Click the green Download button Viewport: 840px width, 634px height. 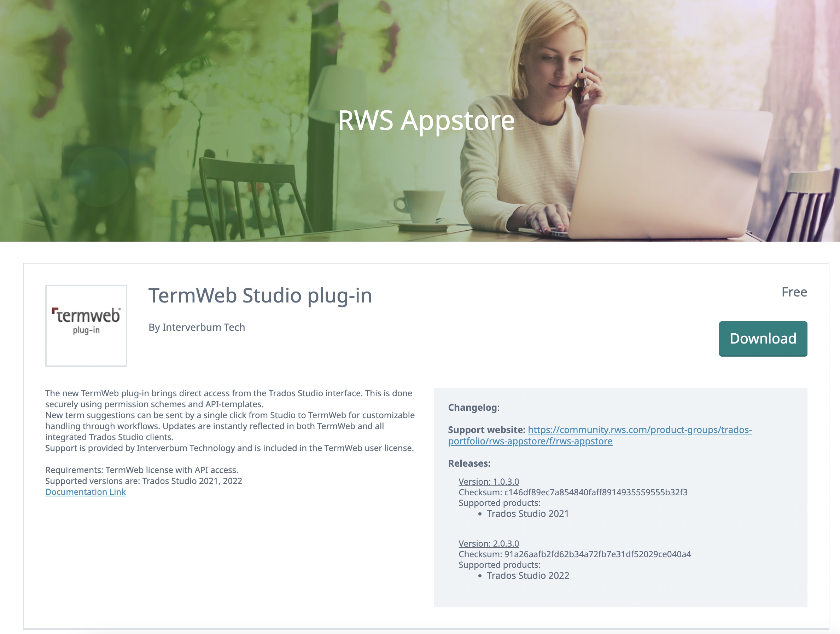(x=763, y=339)
